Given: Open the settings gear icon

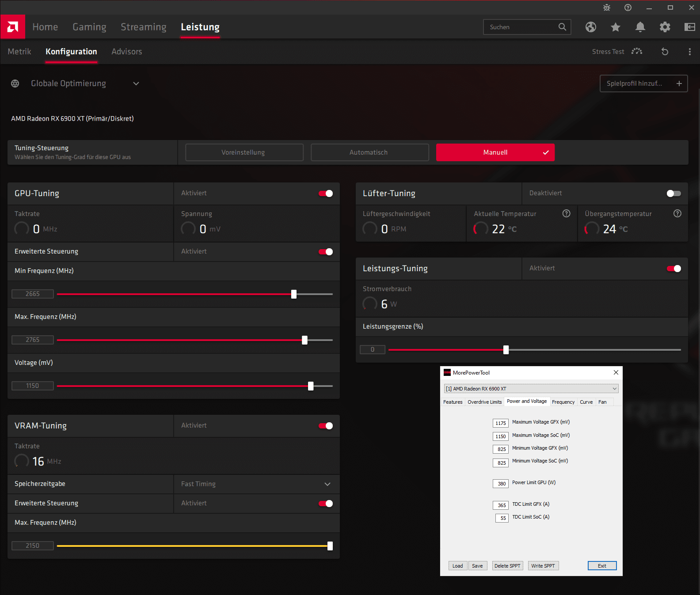Looking at the screenshot, I should [665, 27].
